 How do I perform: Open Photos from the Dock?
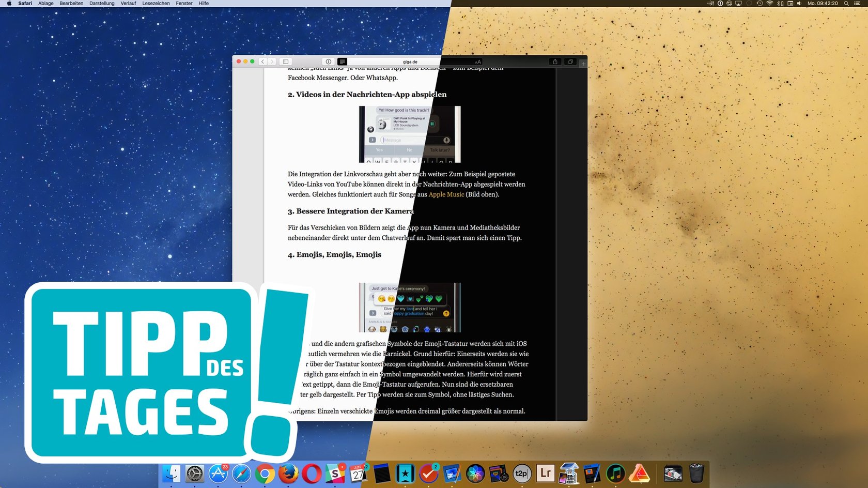point(475,474)
